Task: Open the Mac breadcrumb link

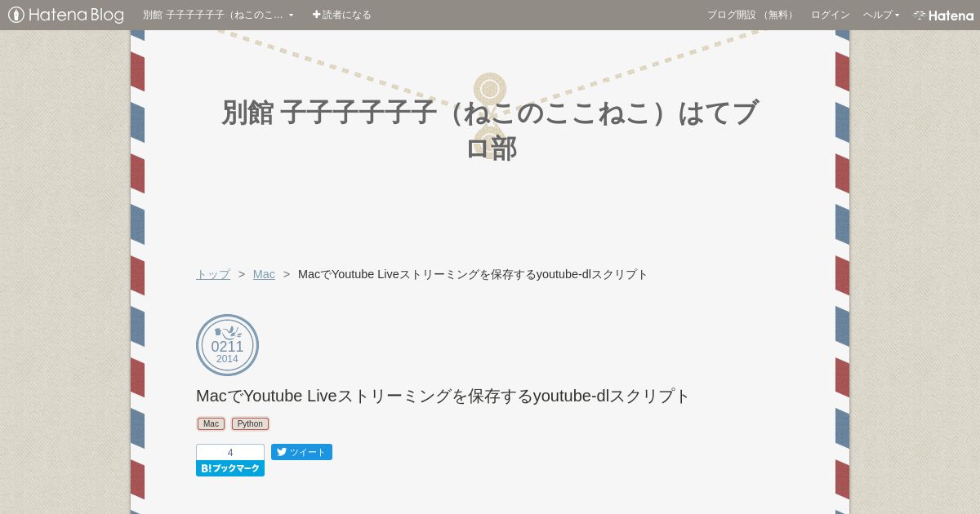Action: point(264,274)
